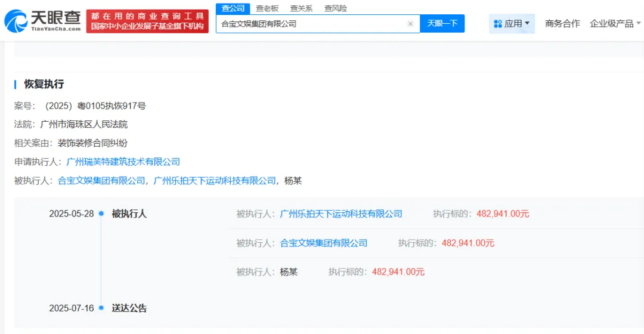The height and width of the screenshot is (334, 644).
Task: Open 合宝文娱集团有限公司 link in timeline detail
Action: pos(324,243)
